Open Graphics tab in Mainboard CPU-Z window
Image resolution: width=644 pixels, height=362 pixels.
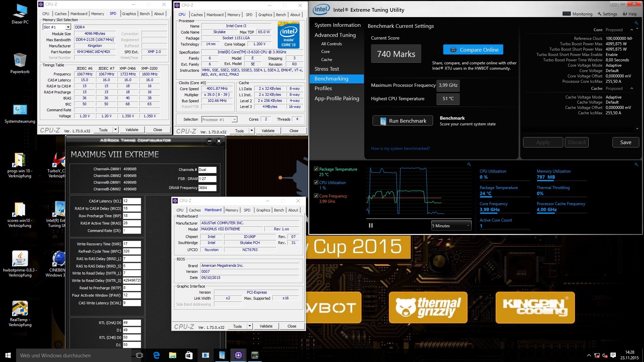point(263,210)
